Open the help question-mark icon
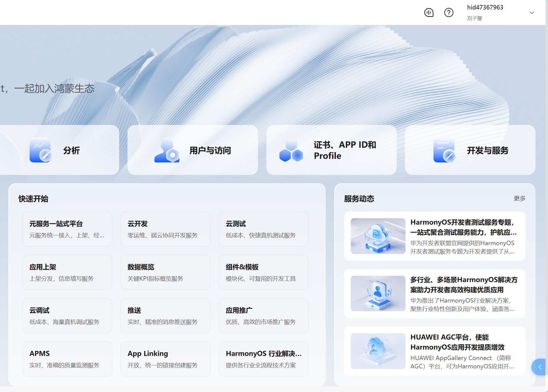The height and width of the screenshot is (392, 548). click(449, 12)
